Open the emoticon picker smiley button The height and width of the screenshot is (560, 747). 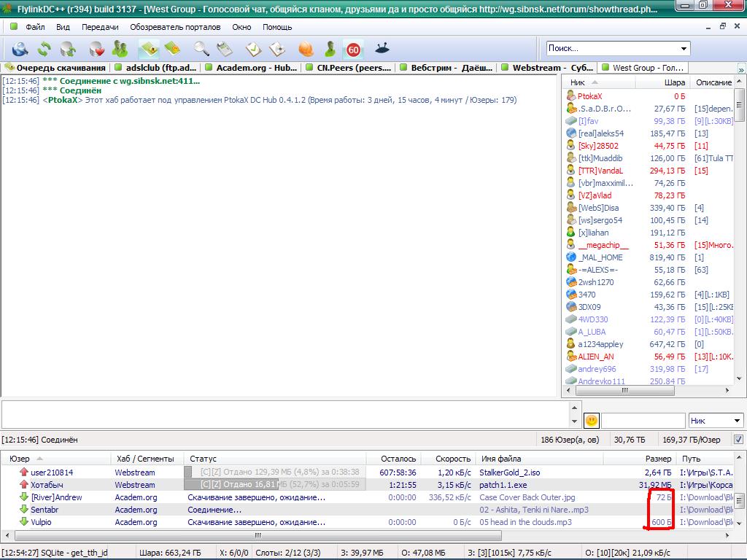(x=592, y=421)
